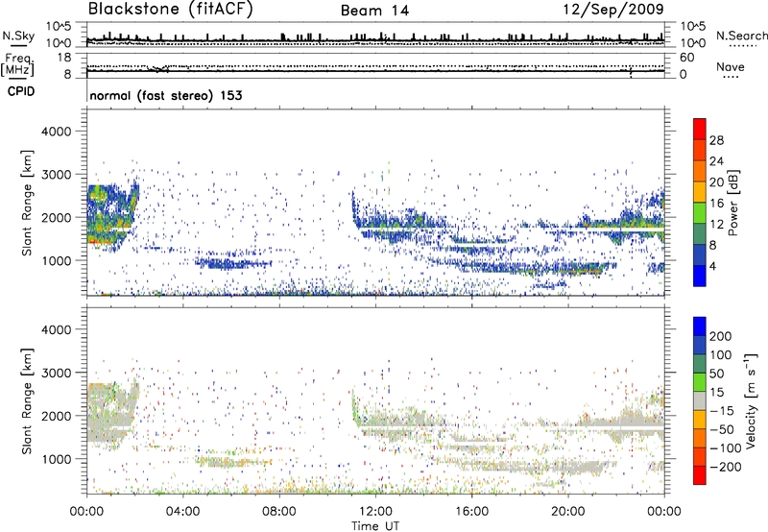
Task: Click the CPID row label
Action: click(x=21, y=91)
